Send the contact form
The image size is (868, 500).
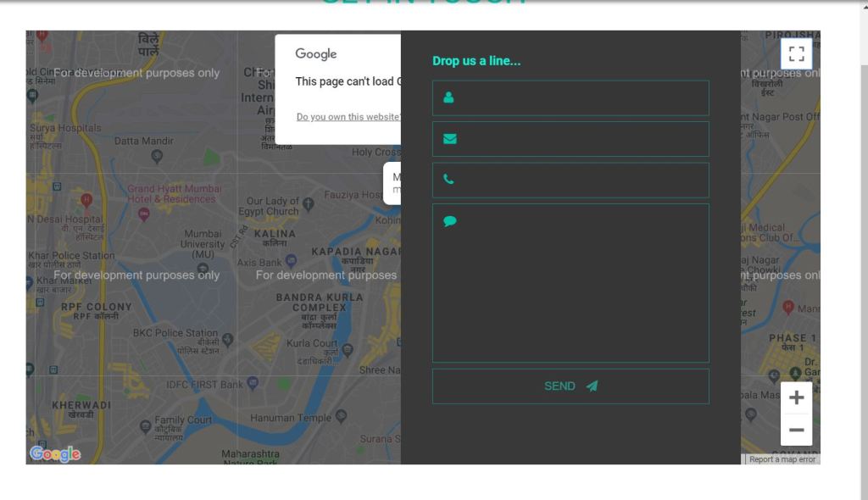point(570,386)
